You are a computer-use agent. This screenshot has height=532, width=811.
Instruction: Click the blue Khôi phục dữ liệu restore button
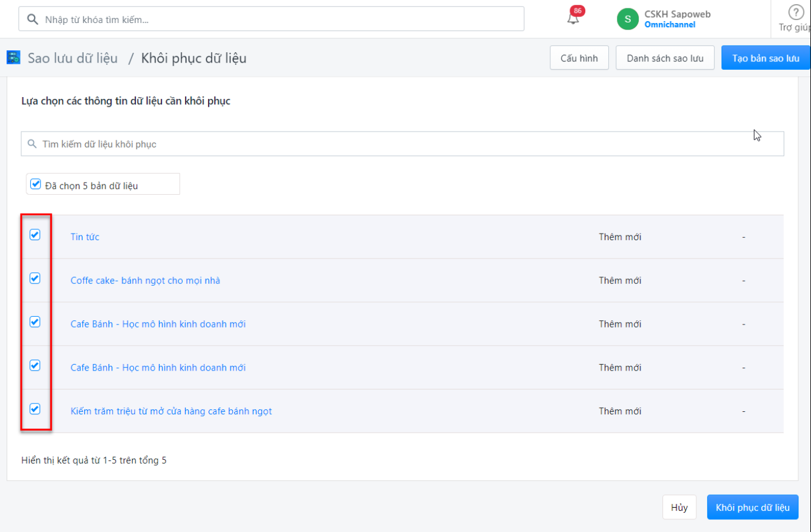pos(753,507)
